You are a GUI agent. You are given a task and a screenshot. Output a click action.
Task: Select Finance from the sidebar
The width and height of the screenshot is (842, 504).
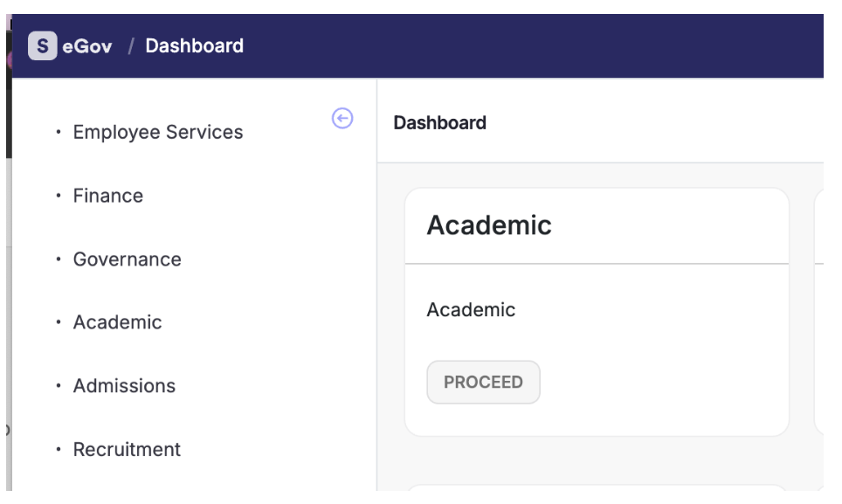click(107, 197)
